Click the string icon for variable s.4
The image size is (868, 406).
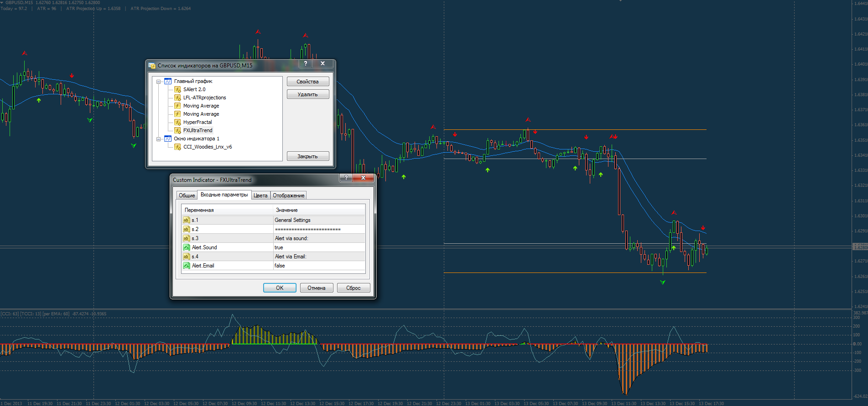tap(187, 257)
